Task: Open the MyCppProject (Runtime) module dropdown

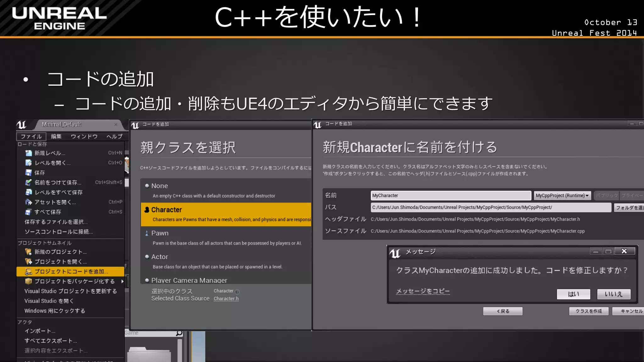Action: point(562,195)
